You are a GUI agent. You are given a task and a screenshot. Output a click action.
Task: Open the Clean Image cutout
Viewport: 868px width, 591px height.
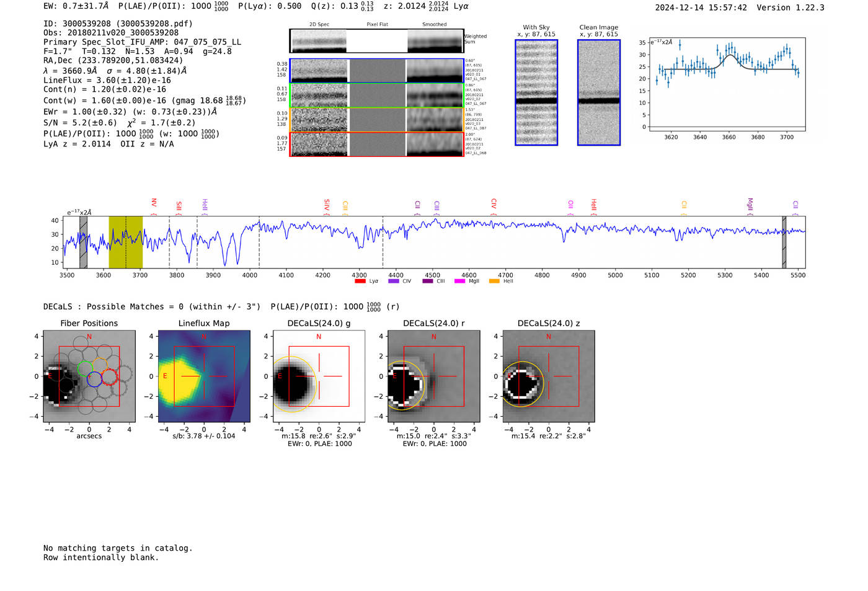click(599, 92)
